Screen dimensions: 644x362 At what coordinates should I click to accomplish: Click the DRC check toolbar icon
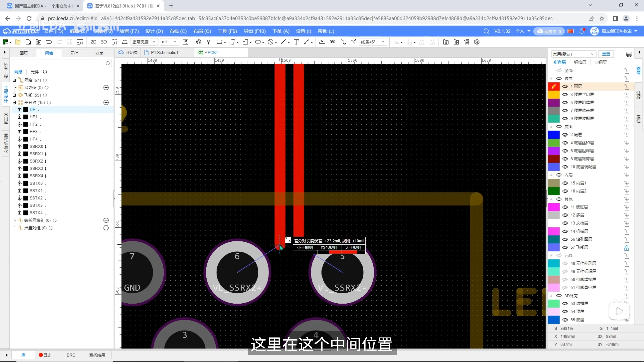tap(333, 42)
